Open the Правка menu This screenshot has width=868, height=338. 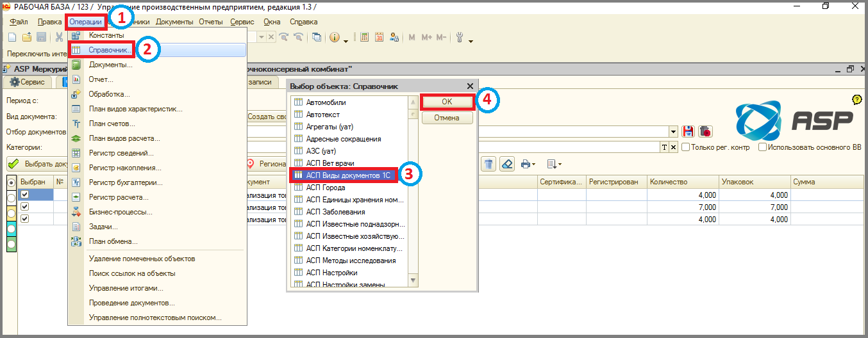click(x=49, y=22)
